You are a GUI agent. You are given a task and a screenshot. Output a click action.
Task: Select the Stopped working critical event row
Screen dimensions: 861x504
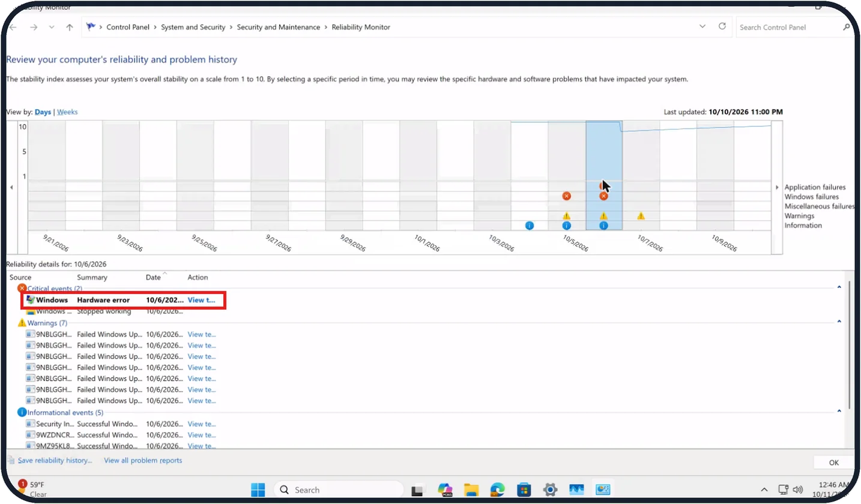[x=124, y=311]
